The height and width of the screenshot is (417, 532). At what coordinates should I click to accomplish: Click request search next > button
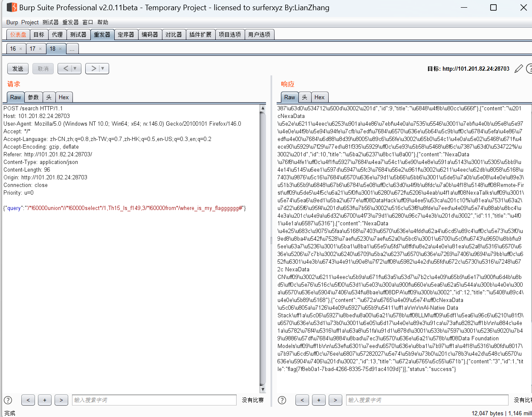61,400
